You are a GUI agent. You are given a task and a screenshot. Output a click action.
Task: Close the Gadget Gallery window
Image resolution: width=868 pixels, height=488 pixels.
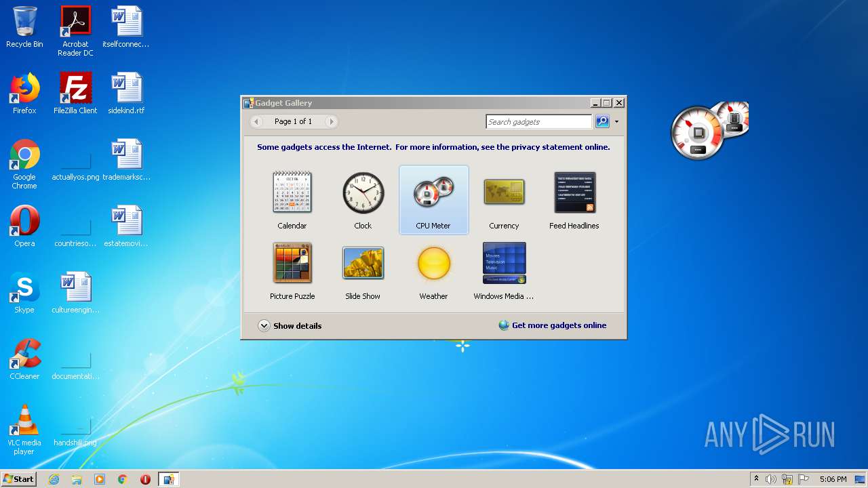click(x=618, y=103)
